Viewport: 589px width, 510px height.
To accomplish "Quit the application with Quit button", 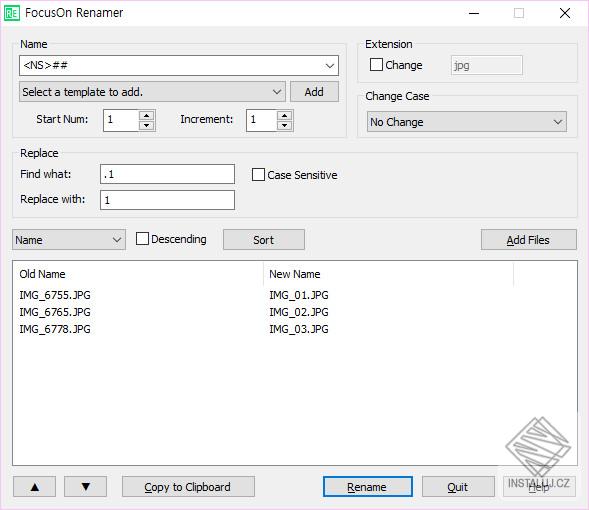I will point(458,487).
